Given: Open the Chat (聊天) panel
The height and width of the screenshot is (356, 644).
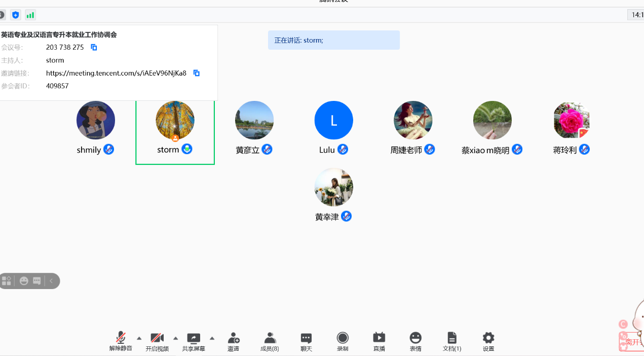Looking at the screenshot, I should pos(306,338).
